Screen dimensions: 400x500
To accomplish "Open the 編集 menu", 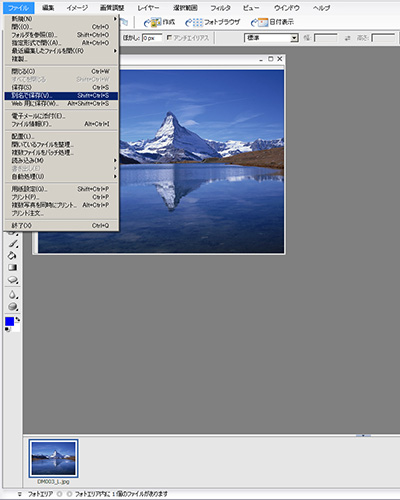I will point(48,8).
